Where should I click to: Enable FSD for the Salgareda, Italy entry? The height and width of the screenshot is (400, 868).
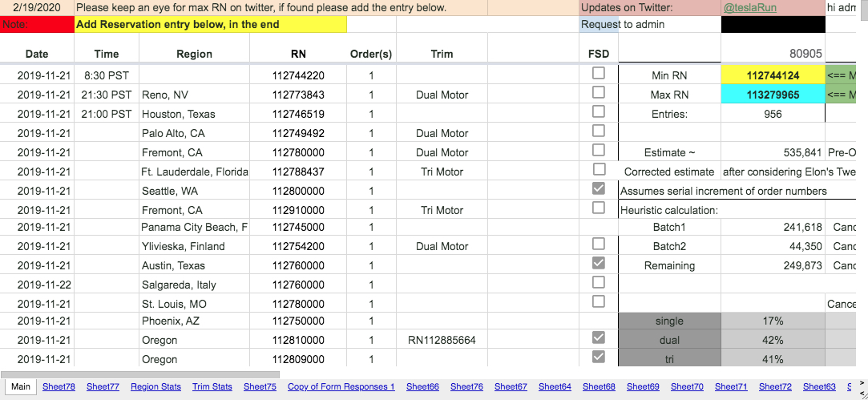coord(598,282)
